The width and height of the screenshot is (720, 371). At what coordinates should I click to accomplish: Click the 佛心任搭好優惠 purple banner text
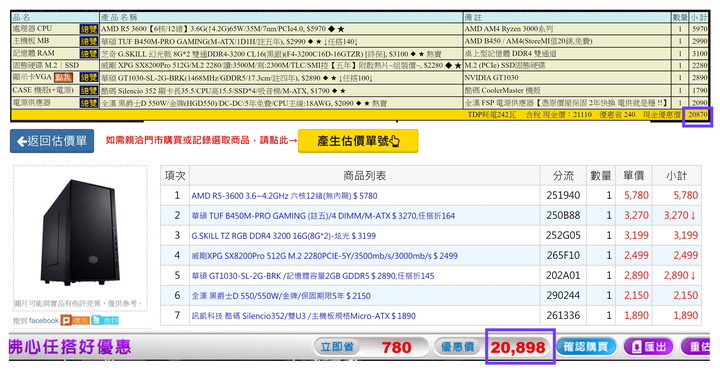click(70, 347)
